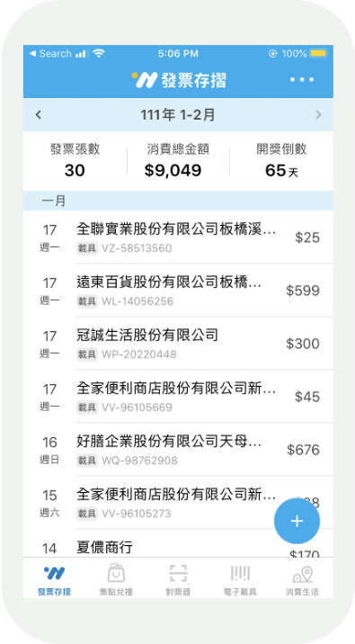Tap the floating plus add invoice button

(x=297, y=521)
